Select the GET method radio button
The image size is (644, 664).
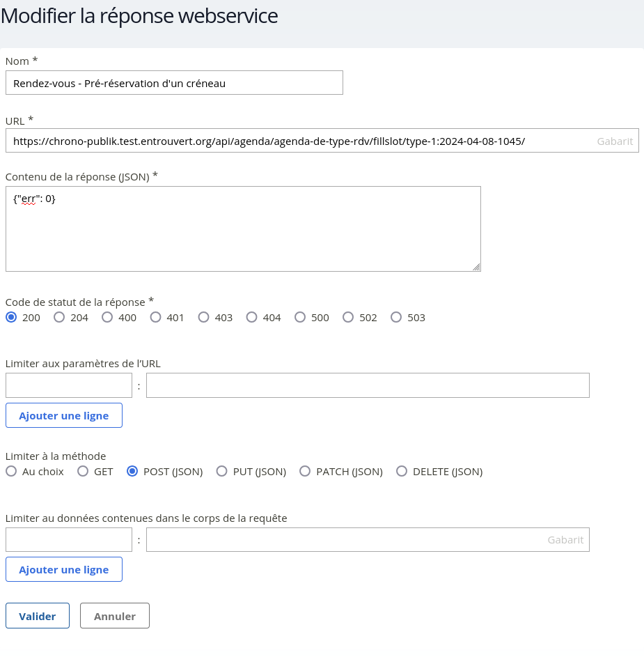tap(83, 471)
